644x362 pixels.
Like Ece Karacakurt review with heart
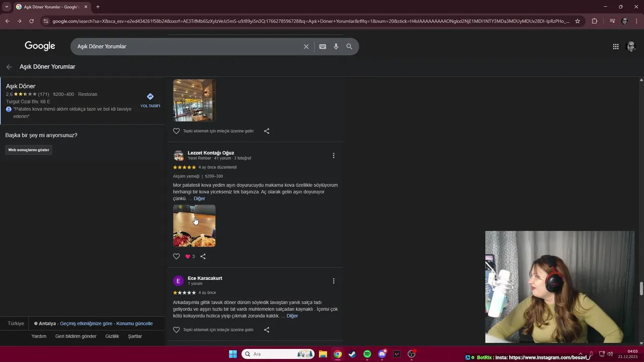176,330
